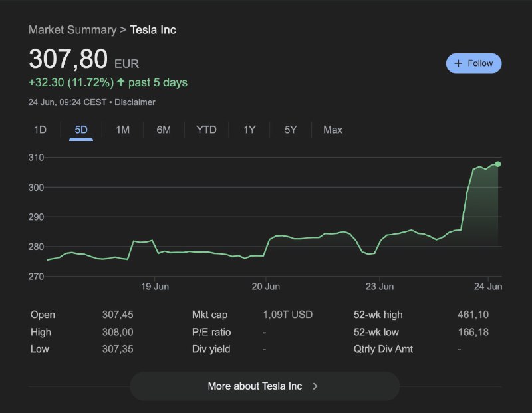Screen dimensions: 532x413
Task: Click the 280 y-axis label
Action: coord(36,247)
